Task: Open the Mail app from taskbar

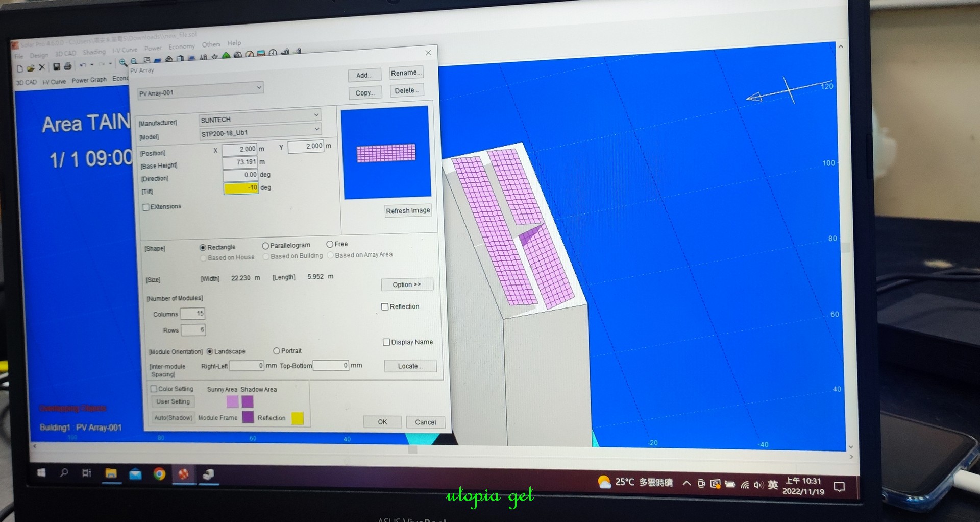Action: click(x=135, y=474)
